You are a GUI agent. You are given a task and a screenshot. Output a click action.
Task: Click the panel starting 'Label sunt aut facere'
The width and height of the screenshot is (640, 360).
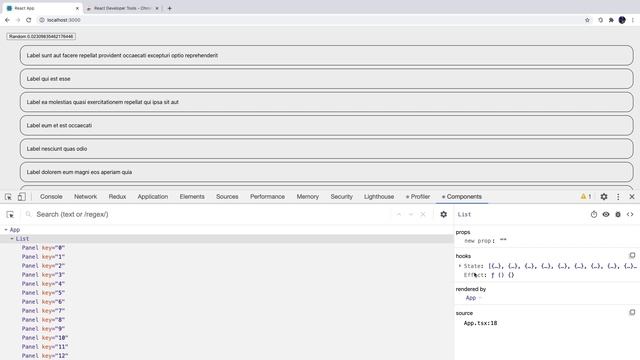pos(327,56)
